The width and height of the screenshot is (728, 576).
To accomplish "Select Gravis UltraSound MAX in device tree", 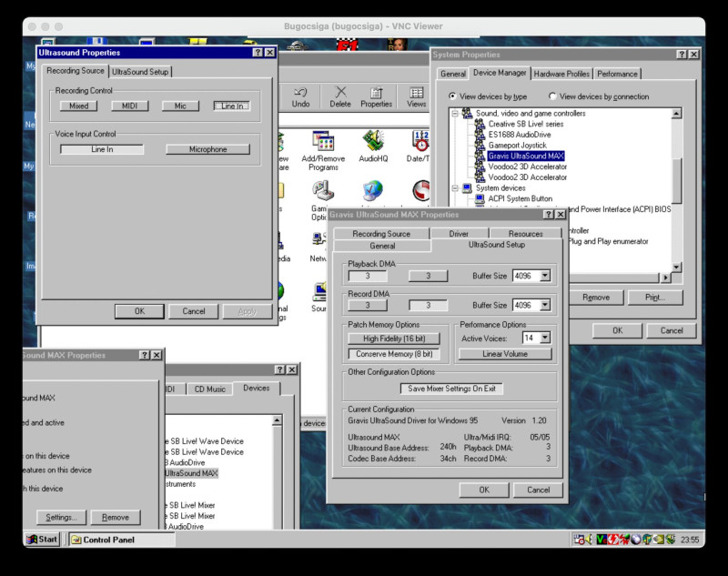I will [526, 156].
